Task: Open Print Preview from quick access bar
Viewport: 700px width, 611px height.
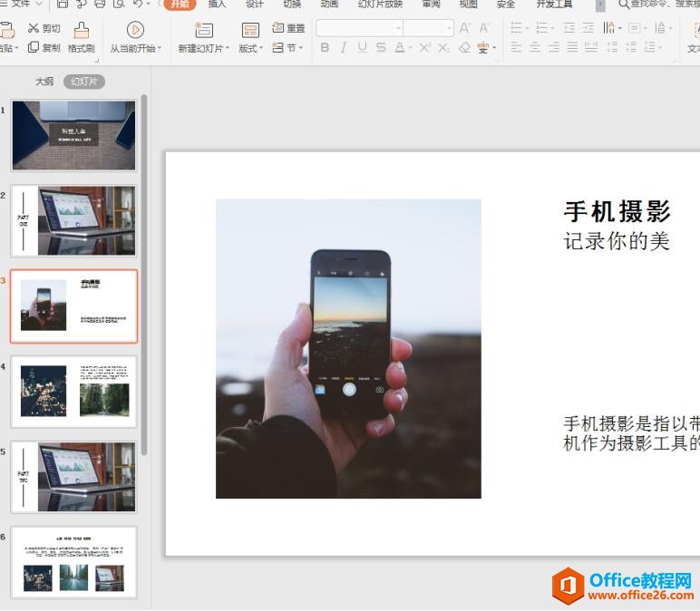Action: pyautogui.click(x=119, y=4)
